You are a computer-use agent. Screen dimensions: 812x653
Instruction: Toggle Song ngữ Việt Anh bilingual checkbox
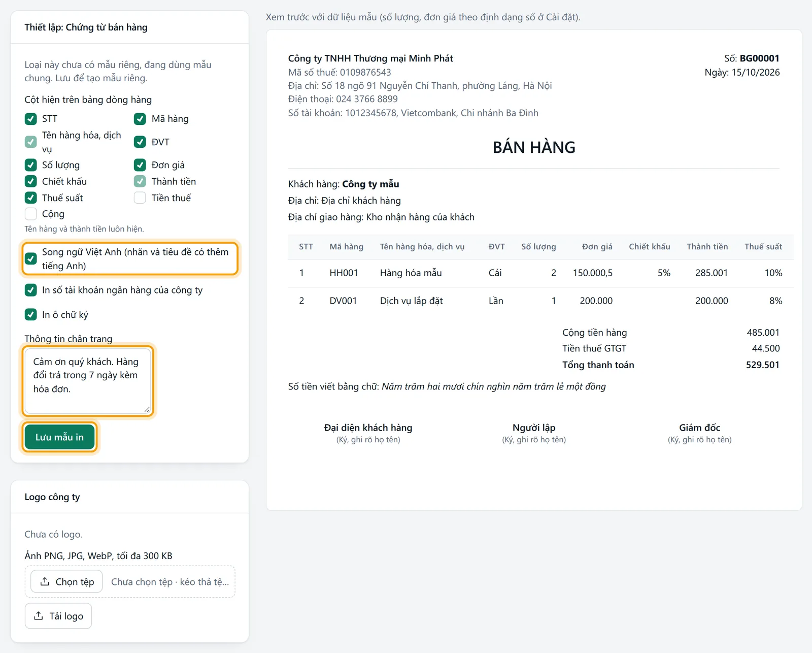(x=31, y=258)
